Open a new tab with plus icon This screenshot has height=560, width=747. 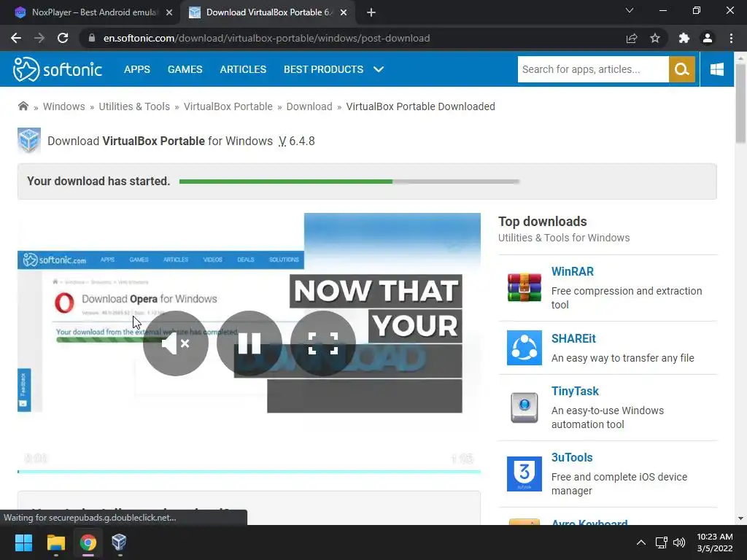click(371, 12)
